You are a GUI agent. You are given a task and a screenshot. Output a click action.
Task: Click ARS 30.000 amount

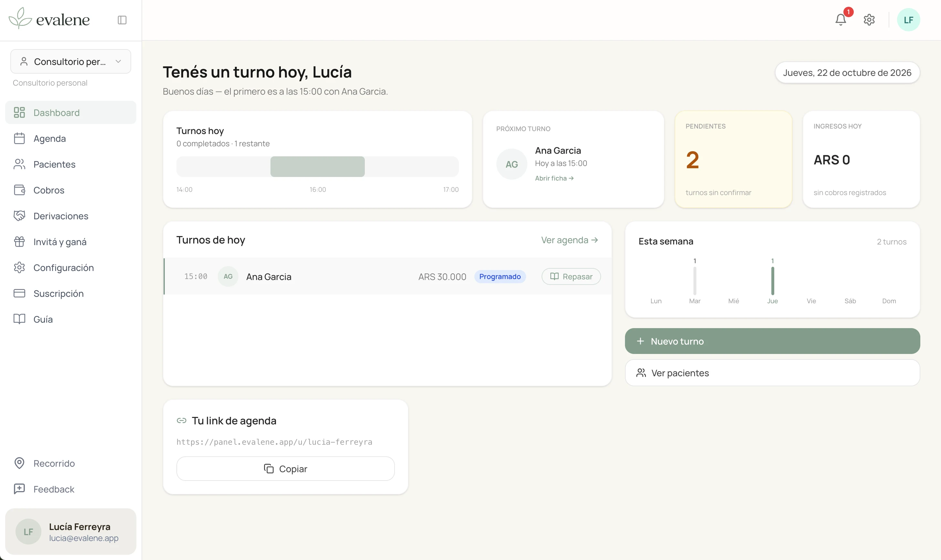(x=442, y=276)
